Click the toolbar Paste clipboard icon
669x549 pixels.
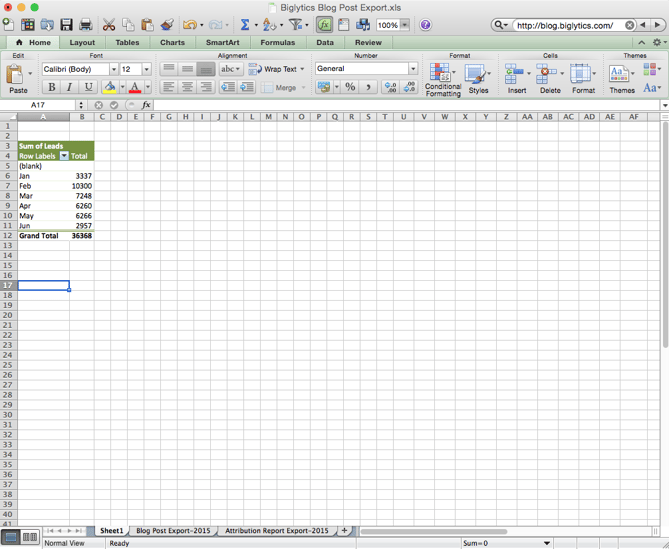tap(148, 25)
